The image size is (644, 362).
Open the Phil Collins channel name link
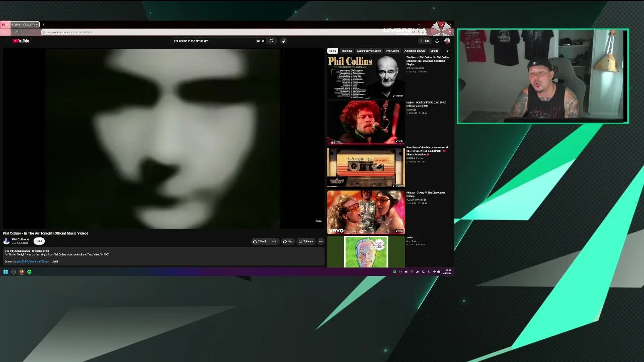click(x=20, y=240)
